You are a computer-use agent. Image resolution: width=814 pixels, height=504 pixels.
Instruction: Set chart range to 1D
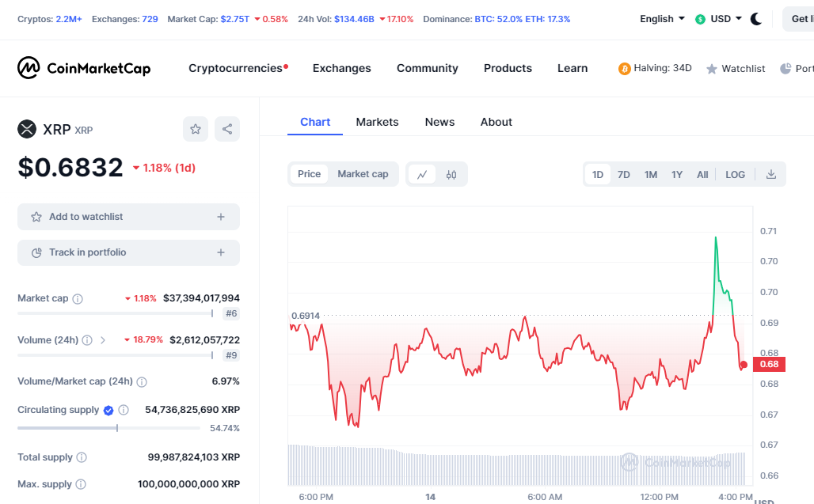(598, 175)
